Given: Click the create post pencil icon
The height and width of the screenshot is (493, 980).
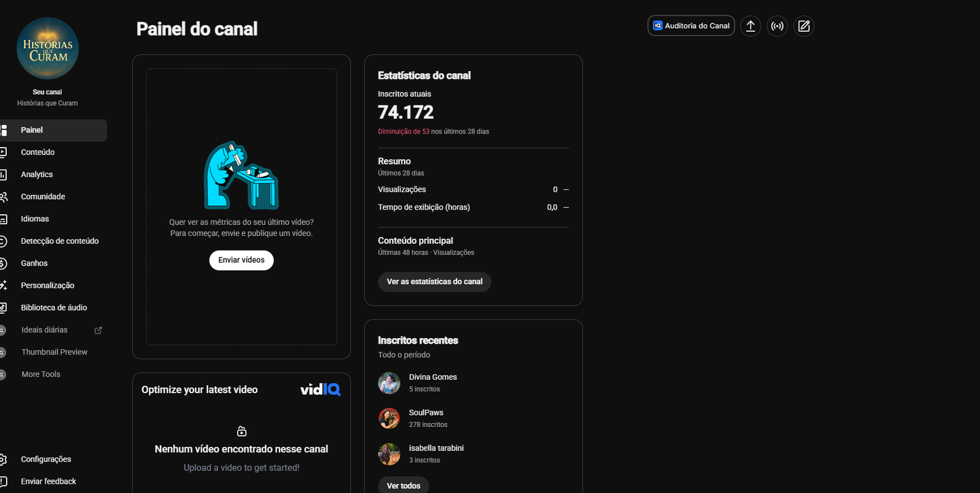Looking at the screenshot, I should (804, 26).
